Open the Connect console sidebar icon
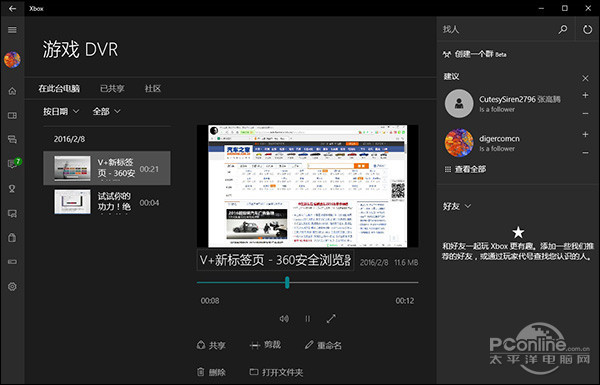Screen dimensions: 600x385 pos(12,262)
